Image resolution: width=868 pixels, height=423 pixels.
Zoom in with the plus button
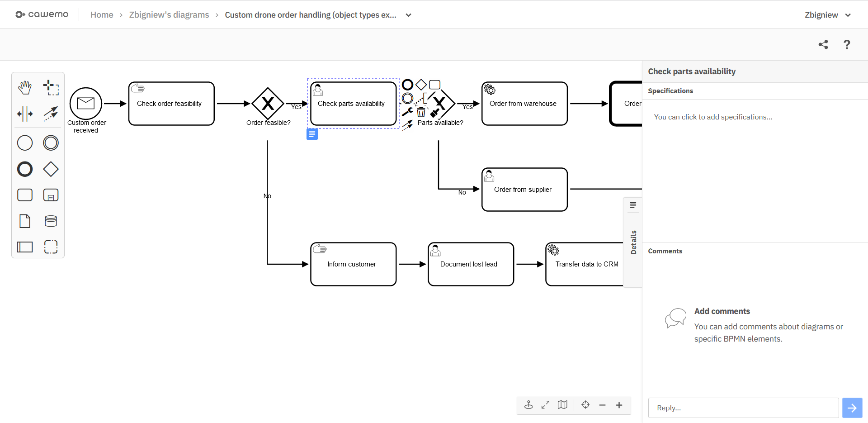[x=619, y=405]
